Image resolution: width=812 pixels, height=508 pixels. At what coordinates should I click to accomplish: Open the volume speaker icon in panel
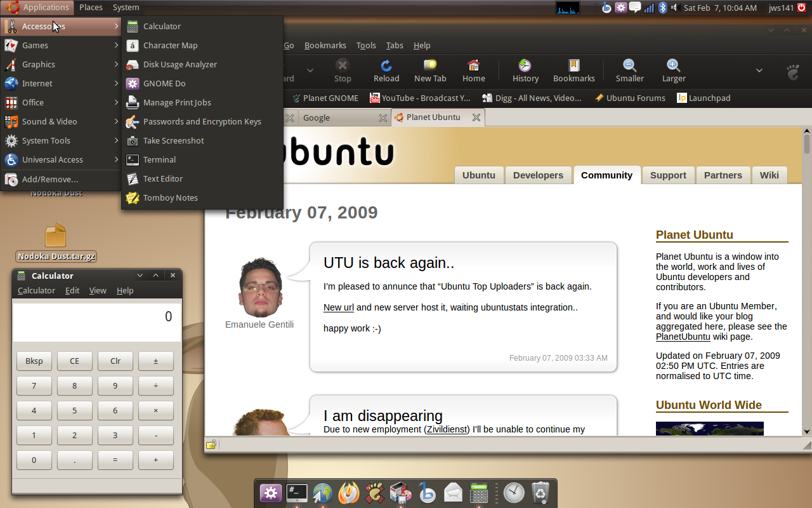pos(674,8)
